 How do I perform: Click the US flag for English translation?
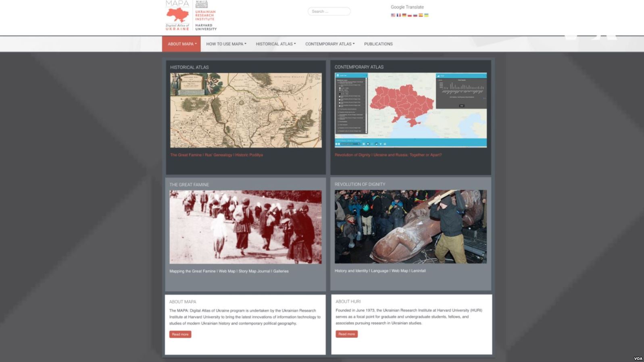tap(393, 15)
